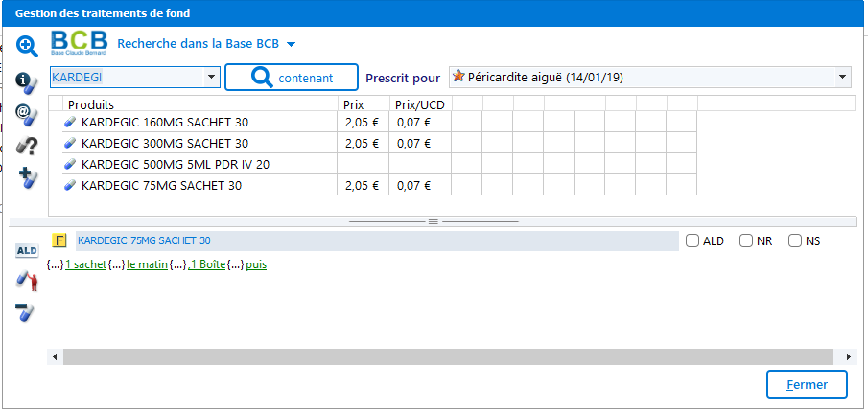The height and width of the screenshot is (412, 868).
Task: Click the Produits column header
Action: pyautogui.click(x=199, y=104)
